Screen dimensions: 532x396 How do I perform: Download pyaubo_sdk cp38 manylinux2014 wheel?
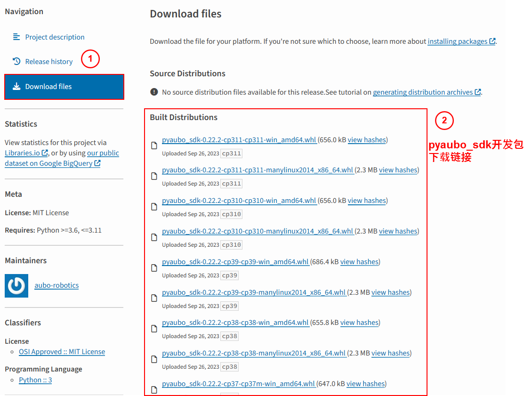[254, 353]
